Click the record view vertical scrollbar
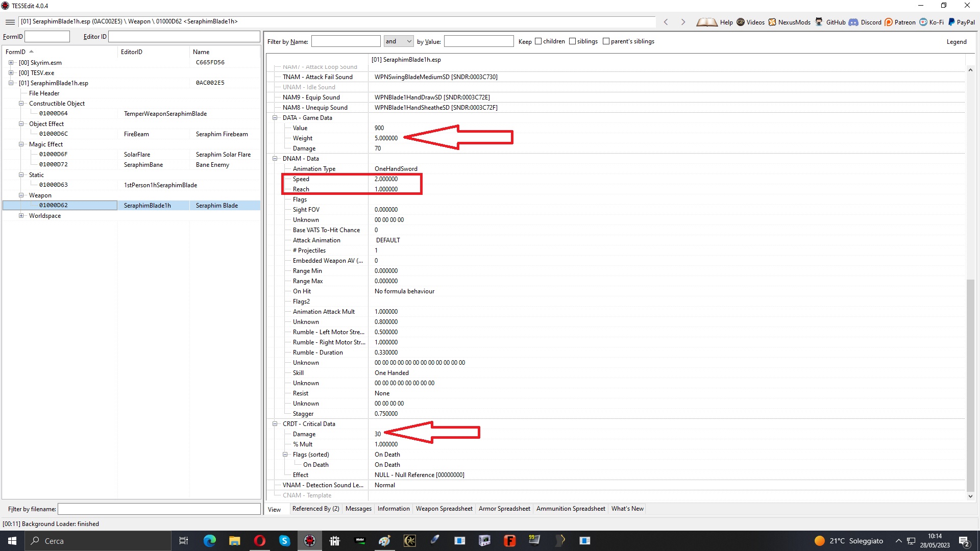Viewport: 980px width, 551px height. [970, 385]
